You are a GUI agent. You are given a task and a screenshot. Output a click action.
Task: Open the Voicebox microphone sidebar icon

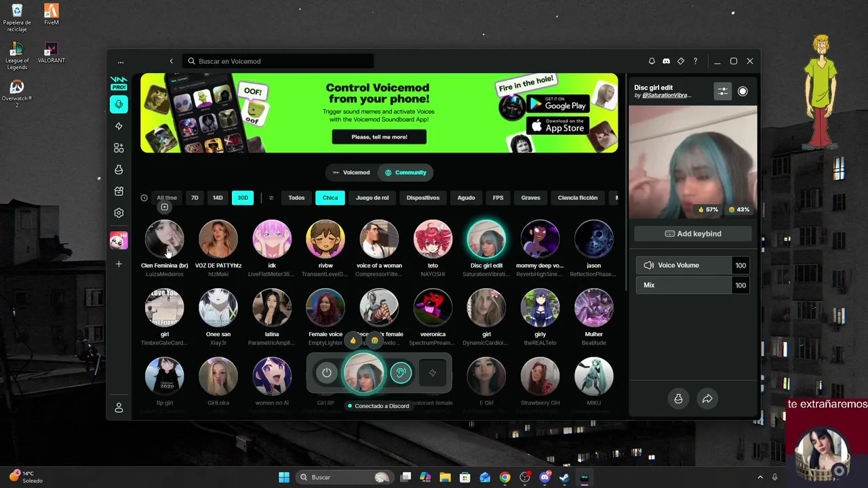pyautogui.click(x=119, y=104)
